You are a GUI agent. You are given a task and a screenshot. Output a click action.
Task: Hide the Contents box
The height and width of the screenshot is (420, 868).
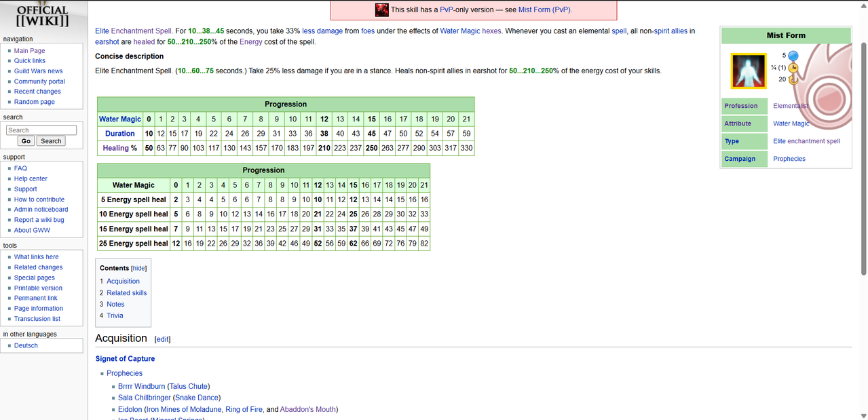click(x=138, y=268)
